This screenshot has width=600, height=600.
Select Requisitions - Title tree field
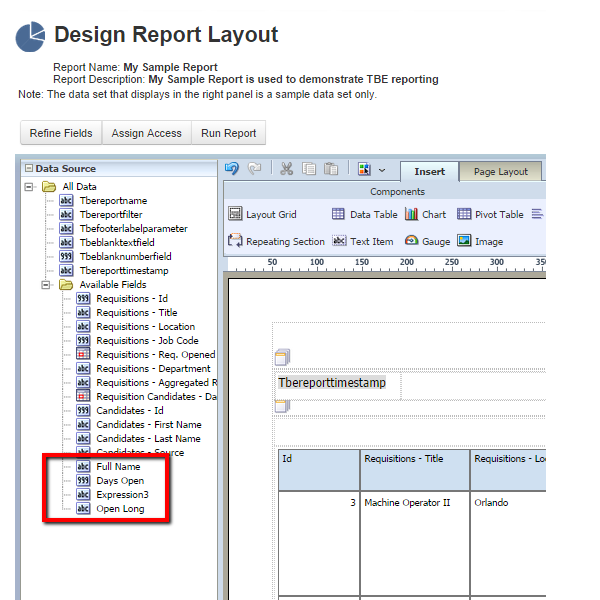tap(127, 313)
